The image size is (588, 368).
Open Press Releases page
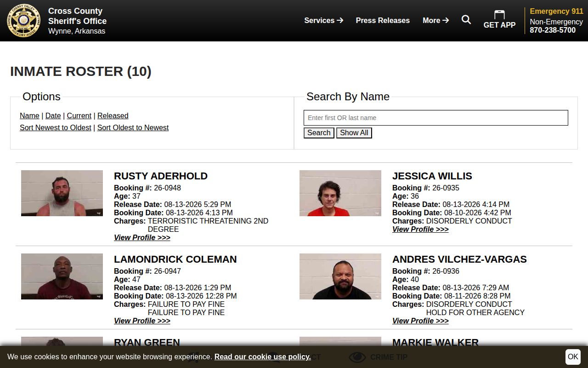click(x=383, y=20)
